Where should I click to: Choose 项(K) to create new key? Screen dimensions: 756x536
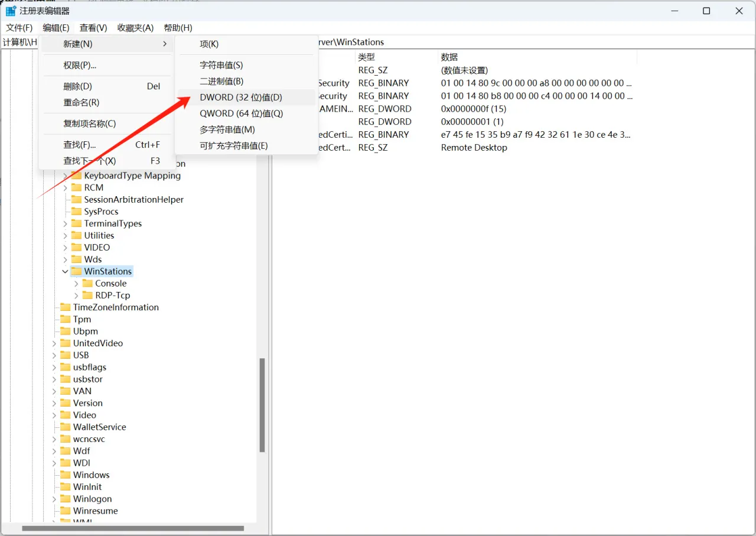[x=246, y=44]
